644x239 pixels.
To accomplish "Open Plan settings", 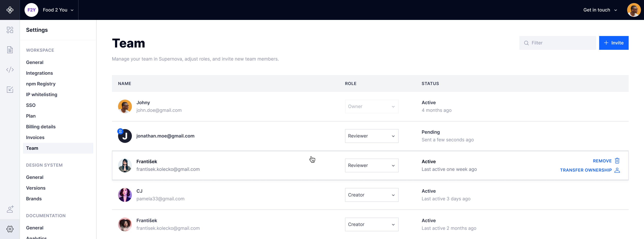I will pos(31,116).
